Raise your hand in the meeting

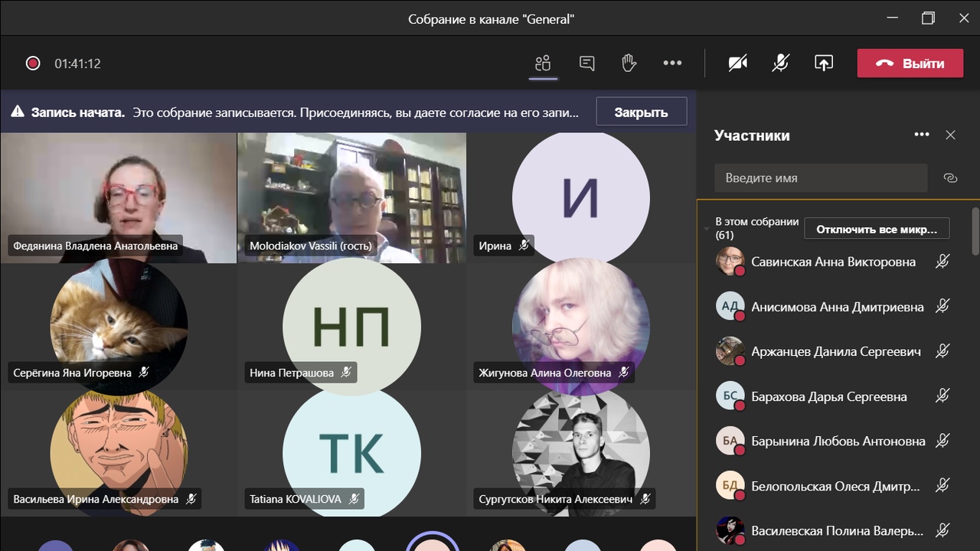628,63
